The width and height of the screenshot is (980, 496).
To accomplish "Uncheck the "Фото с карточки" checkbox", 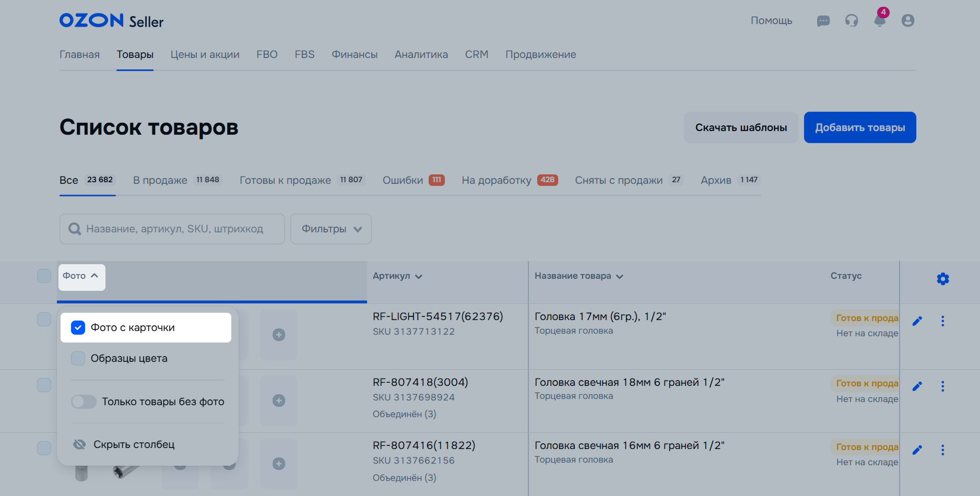I will tap(78, 328).
